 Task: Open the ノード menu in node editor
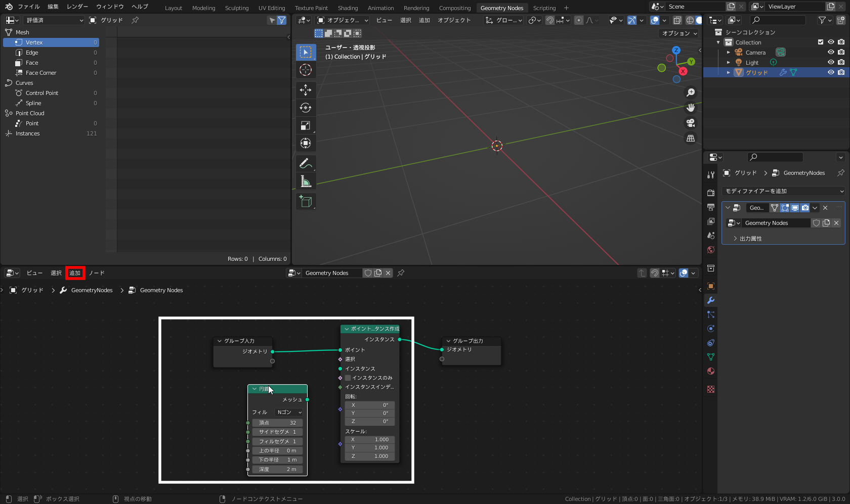pyautogui.click(x=97, y=273)
